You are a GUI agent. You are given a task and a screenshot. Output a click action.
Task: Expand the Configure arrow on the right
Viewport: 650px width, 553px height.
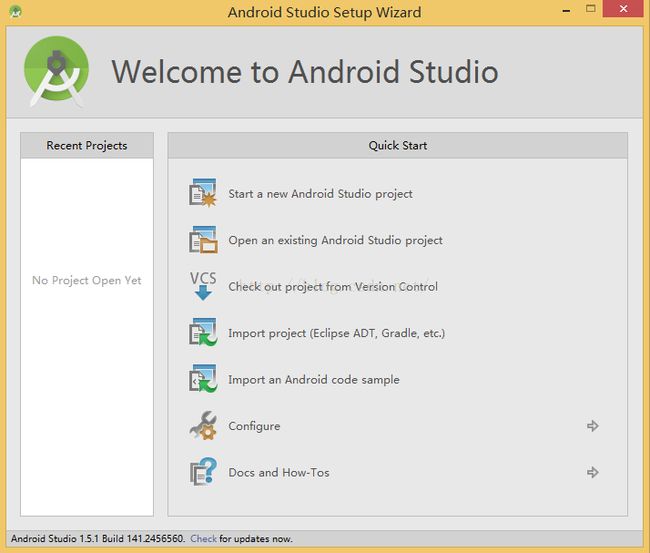tap(593, 426)
